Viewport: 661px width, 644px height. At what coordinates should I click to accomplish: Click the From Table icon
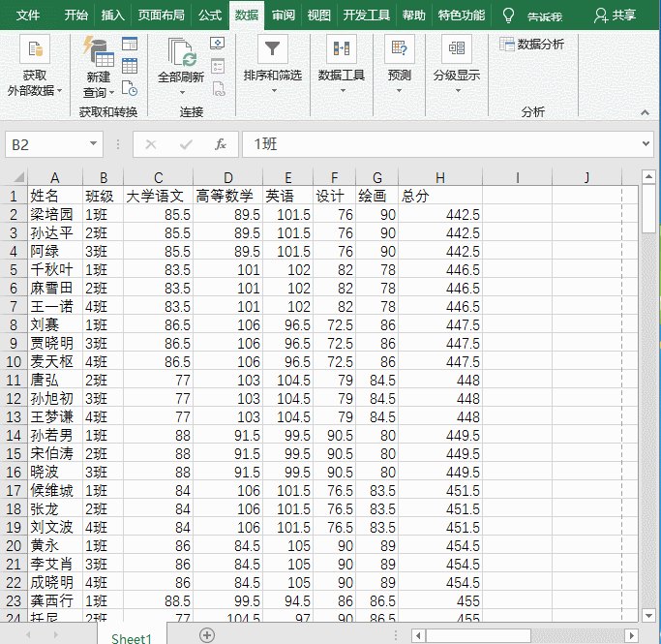click(x=130, y=66)
